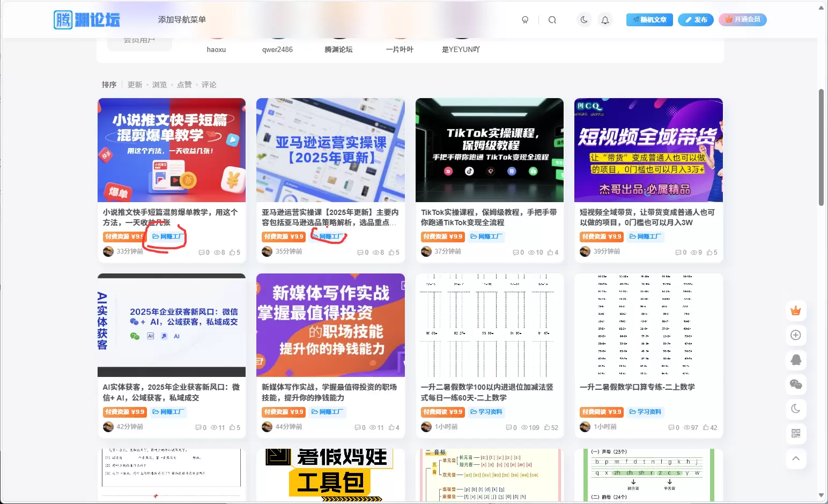Sort posts by 更新

click(135, 85)
